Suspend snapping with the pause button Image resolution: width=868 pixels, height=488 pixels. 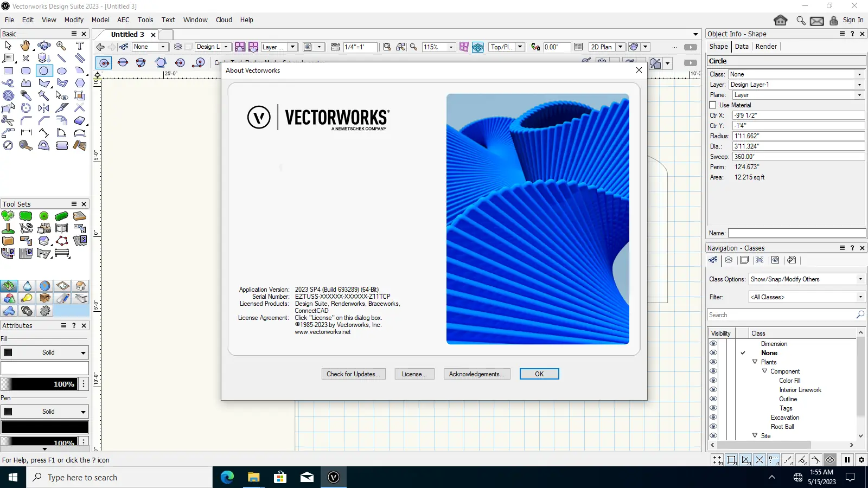[x=847, y=460]
